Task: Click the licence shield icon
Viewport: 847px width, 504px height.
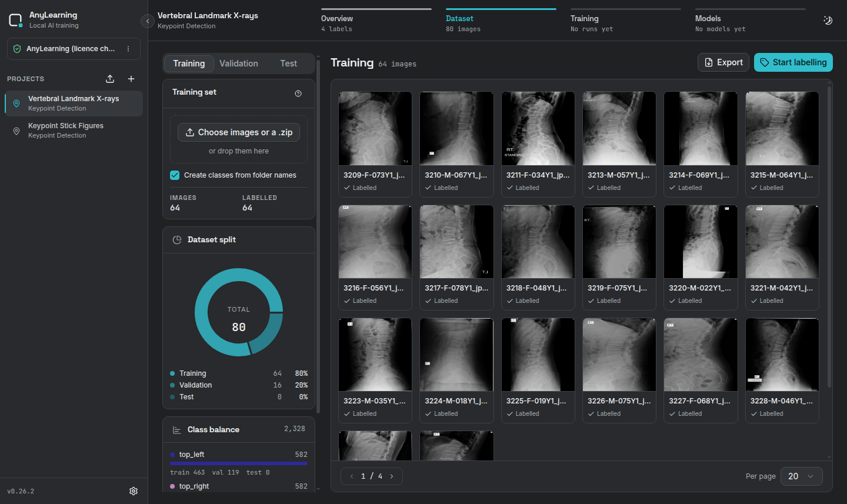Action: click(x=17, y=49)
